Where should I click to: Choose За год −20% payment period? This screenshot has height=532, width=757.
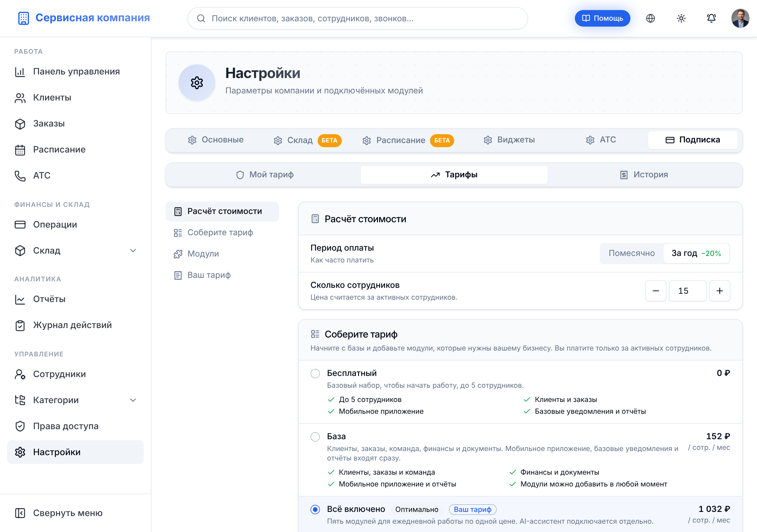(x=696, y=253)
